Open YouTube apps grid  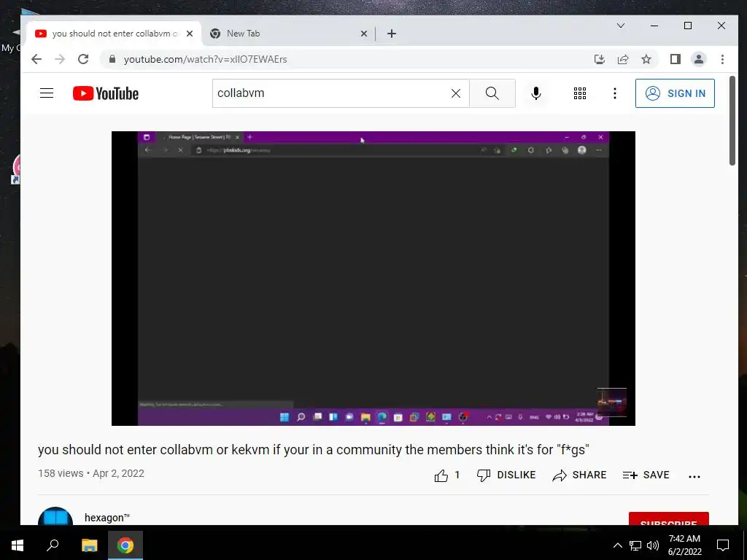tap(580, 93)
